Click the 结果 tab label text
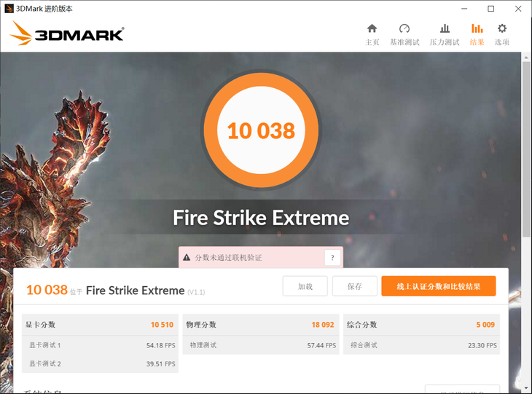Viewport: 532px width, 394px height. 477,42
